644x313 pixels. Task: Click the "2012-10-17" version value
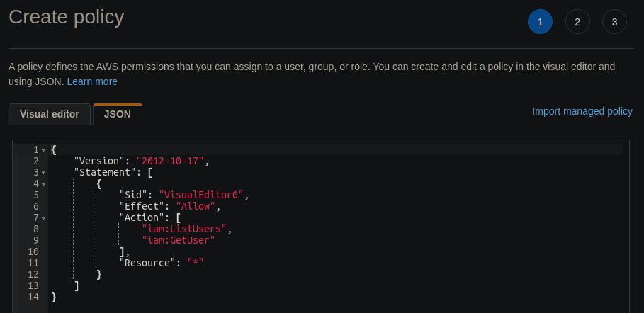(170, 161)
